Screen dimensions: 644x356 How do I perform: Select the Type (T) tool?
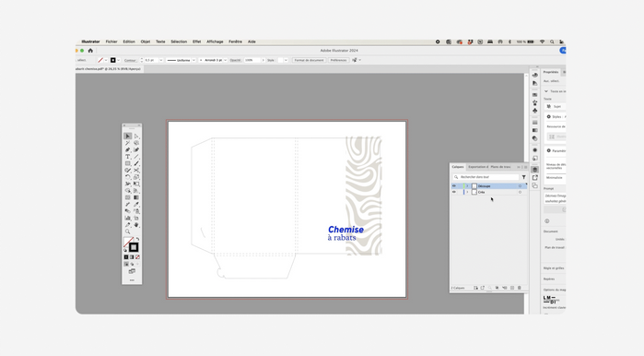pos(128,157)
